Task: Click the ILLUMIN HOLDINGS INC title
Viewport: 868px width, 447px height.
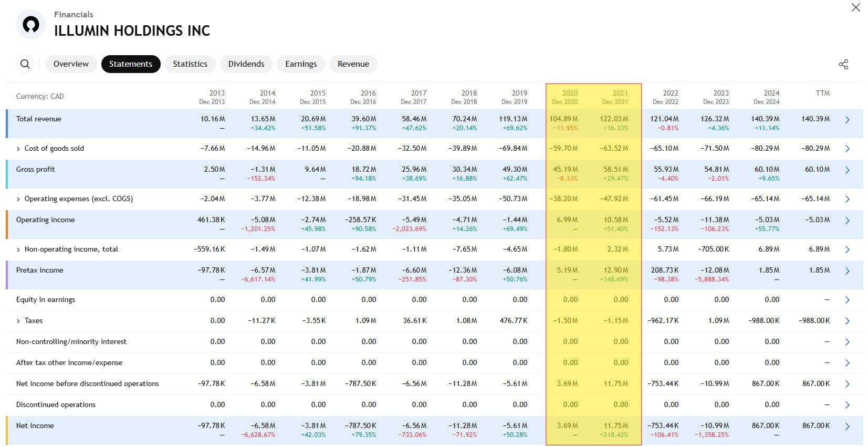Action: [132, 31]
